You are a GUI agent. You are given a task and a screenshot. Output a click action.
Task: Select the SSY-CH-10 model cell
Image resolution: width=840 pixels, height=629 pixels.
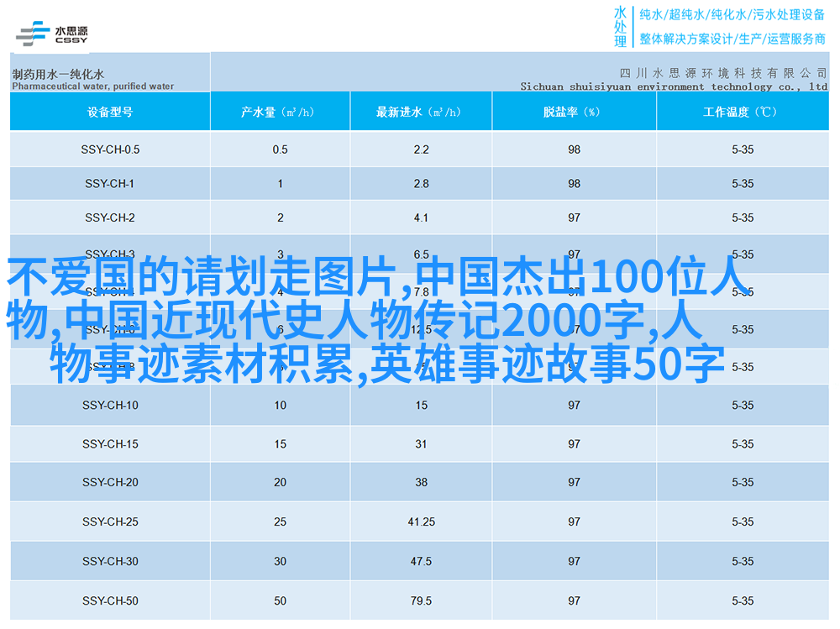(x=110, y=406)
